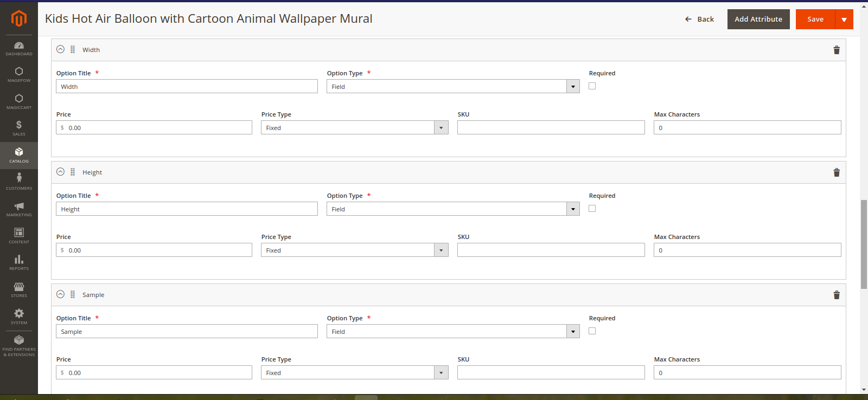
Task: Open Price Type dropdown for Sample
Action: tap(355, 373)
